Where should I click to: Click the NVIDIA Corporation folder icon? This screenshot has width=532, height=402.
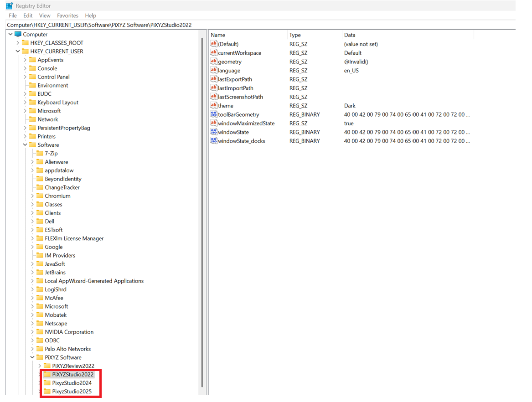point(40,332)
